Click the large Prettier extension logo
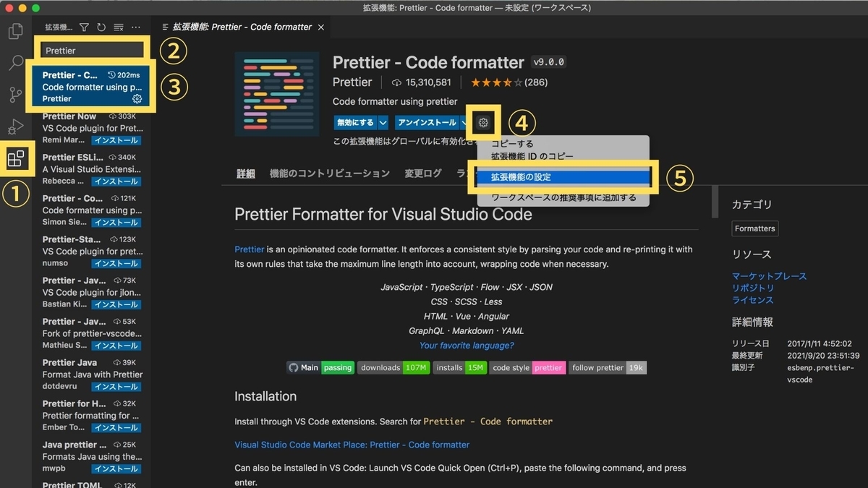 click(x=277, y=94)
